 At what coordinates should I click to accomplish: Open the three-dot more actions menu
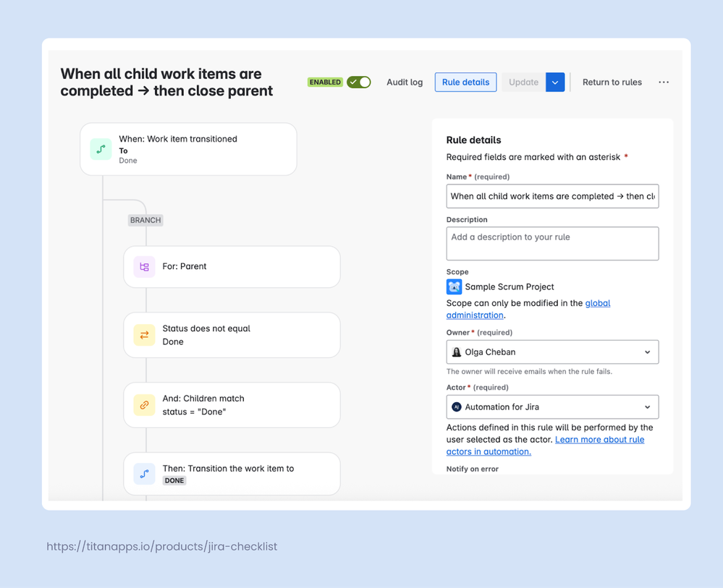(664, 82)
